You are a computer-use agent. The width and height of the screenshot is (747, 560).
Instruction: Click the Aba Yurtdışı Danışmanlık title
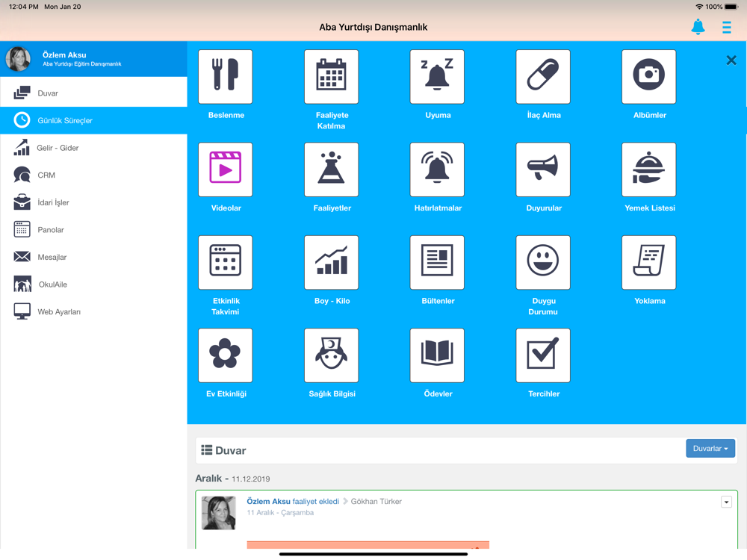coord(373,27)
